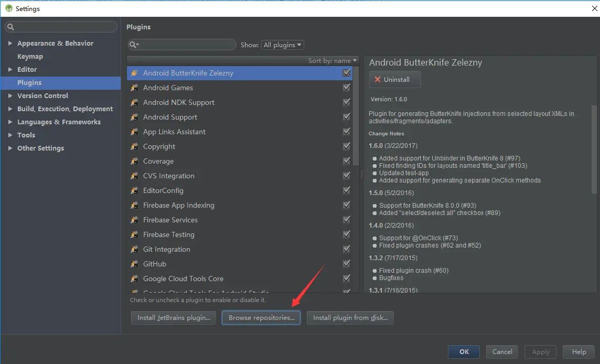
Task: Click Install plugin from disk button
Action: [x=350, y=318]
